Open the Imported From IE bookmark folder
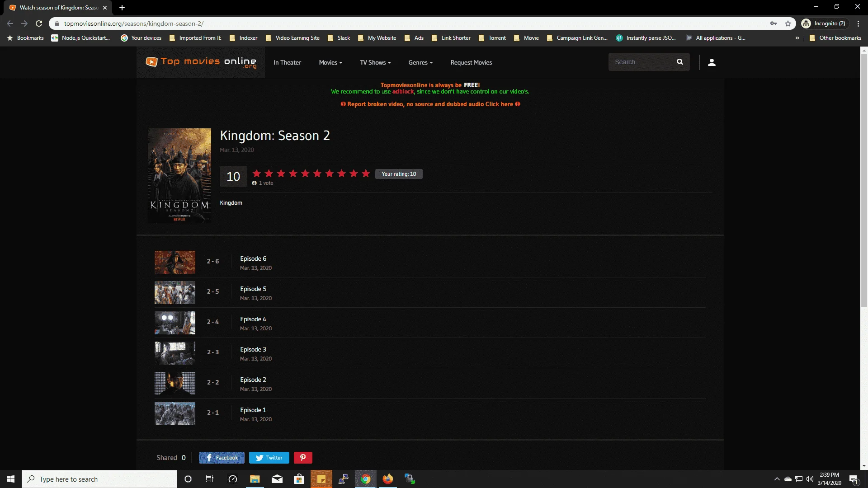Viewport: 868px width, 488px height. pos(195,38)
